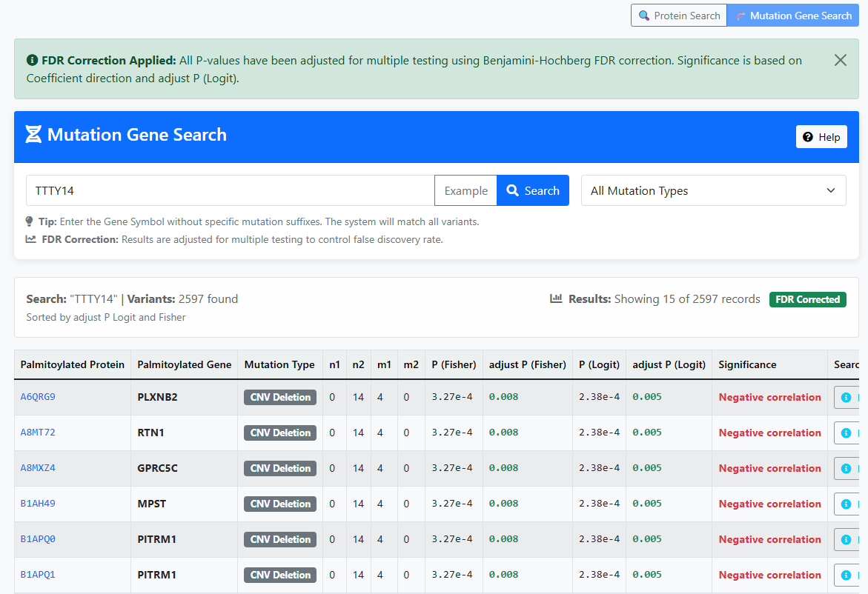This screenshot has height=594, width=868.
Task: Click CNV Deletion badge in RTN1 row
Action: [280, 433]
